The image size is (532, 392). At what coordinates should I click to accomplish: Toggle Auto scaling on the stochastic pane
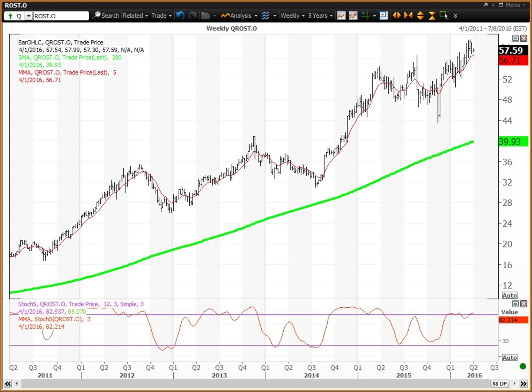coord(509,357)
